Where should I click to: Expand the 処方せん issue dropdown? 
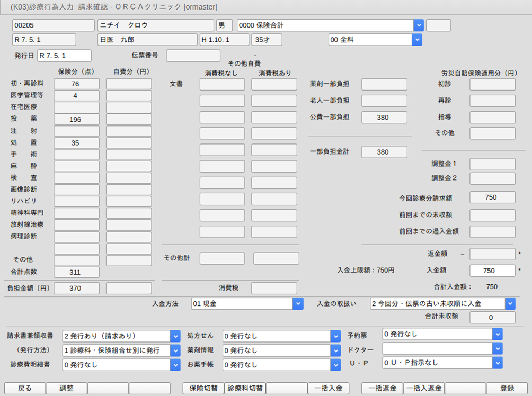tap(335, 336)
